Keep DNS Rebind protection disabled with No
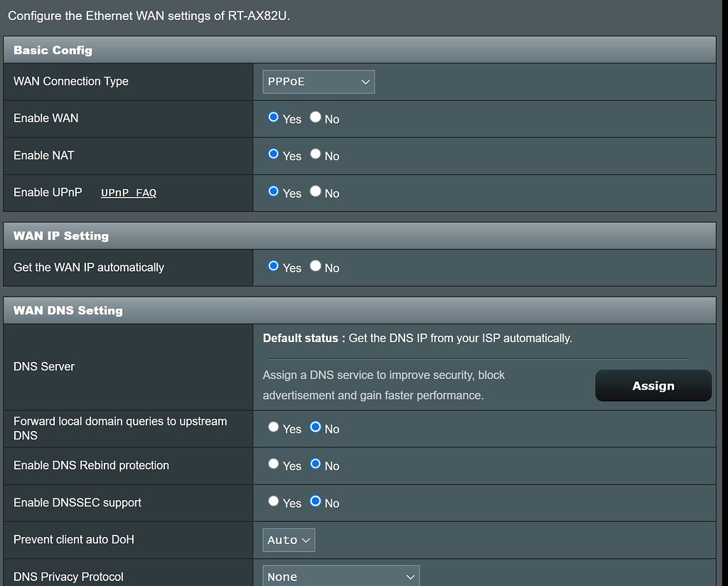This screenshot has height=586, width=728. (315, 464)
